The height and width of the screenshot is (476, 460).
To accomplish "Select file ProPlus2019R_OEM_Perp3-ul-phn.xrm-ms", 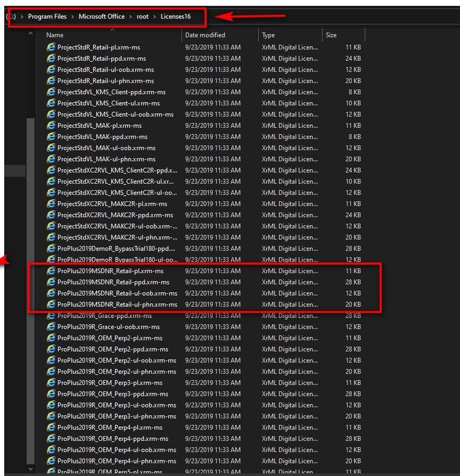I will coord(117,416).
